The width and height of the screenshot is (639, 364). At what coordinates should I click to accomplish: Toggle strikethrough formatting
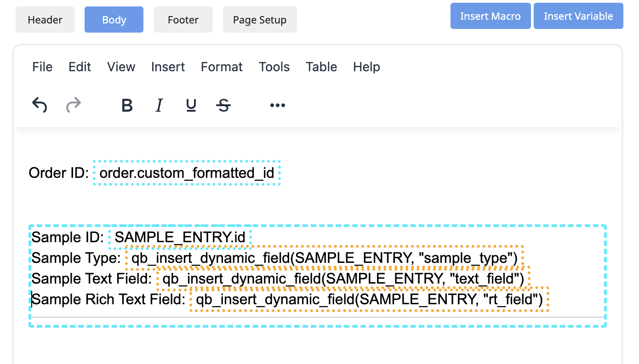coord(223,105)
